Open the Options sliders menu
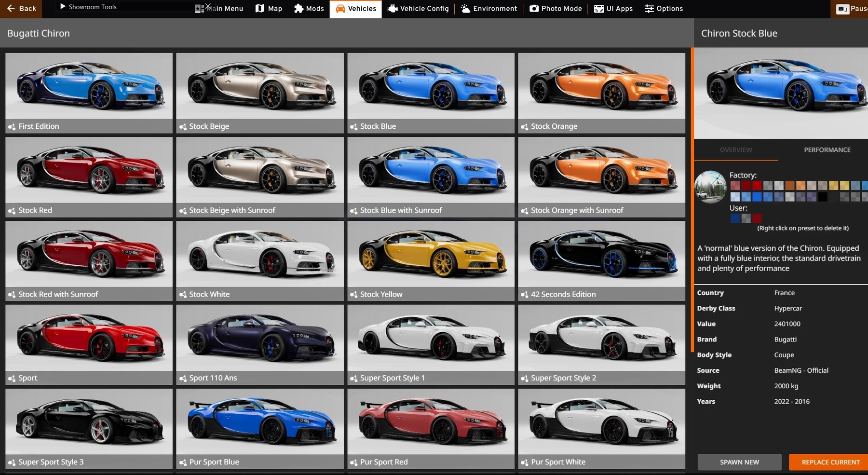Image resolution: width=868 pixels, height=475 pixels. point(664,9)
